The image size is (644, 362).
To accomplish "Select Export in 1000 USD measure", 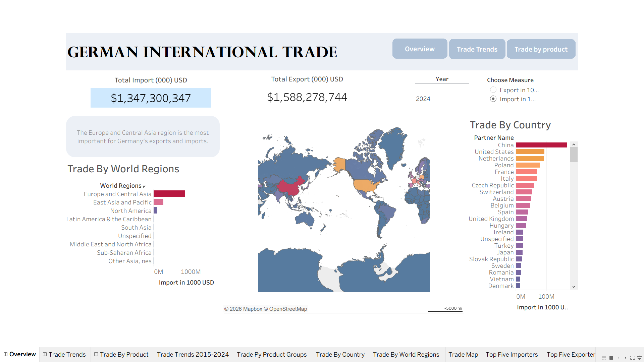I will [x=493, y=90].
